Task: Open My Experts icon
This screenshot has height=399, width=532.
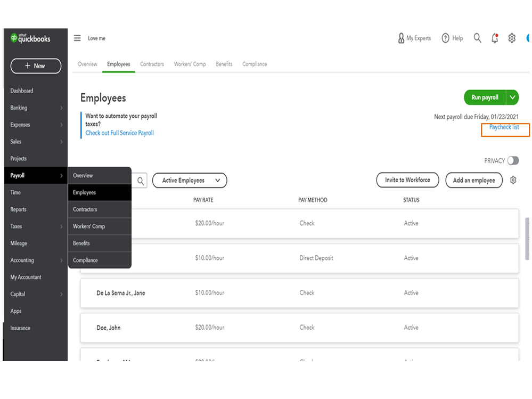Action: 401,38
